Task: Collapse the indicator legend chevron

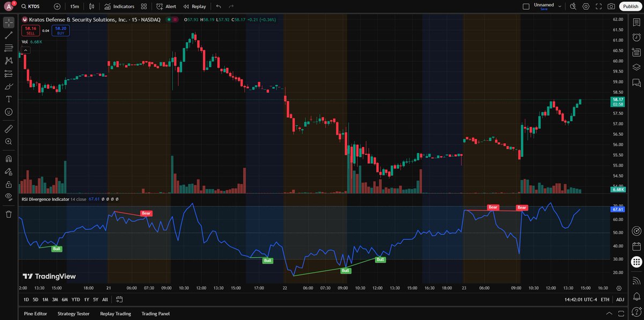Action: tap(25, 50)
